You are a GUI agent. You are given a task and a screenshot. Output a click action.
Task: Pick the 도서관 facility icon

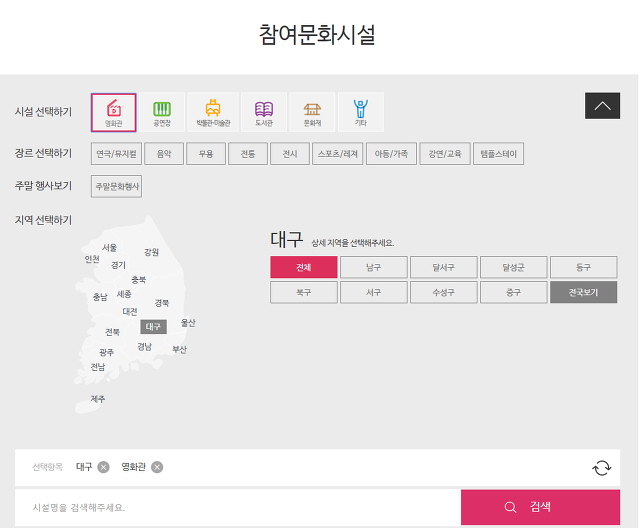pyautogui.click(x=264, y=112)
